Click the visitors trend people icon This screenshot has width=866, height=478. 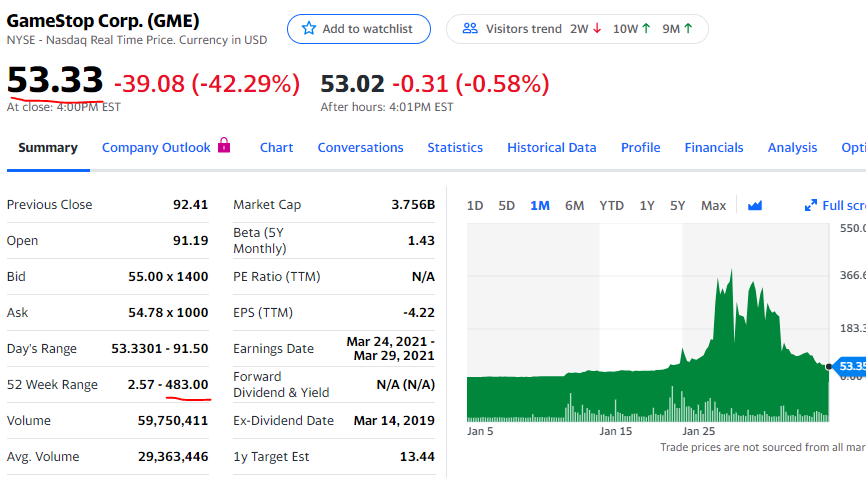pyautogui.click(x=470, y=28)
